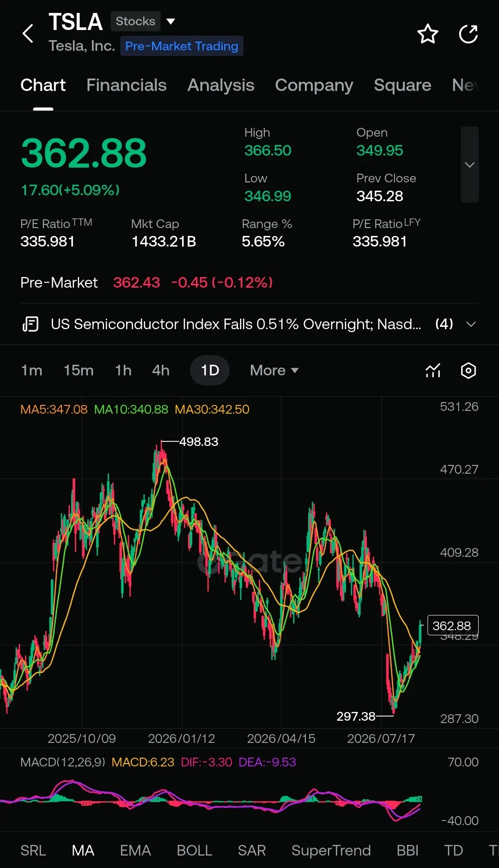Tap the Open 349.95 value
The height and width of the screenshot is (868, 499).
click(380, 151)
